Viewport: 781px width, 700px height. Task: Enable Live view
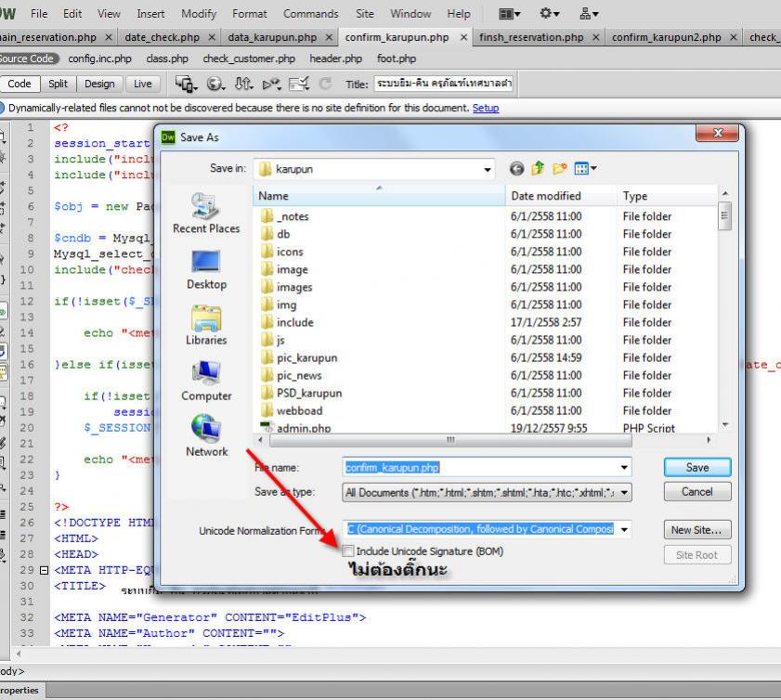(143, 84)
